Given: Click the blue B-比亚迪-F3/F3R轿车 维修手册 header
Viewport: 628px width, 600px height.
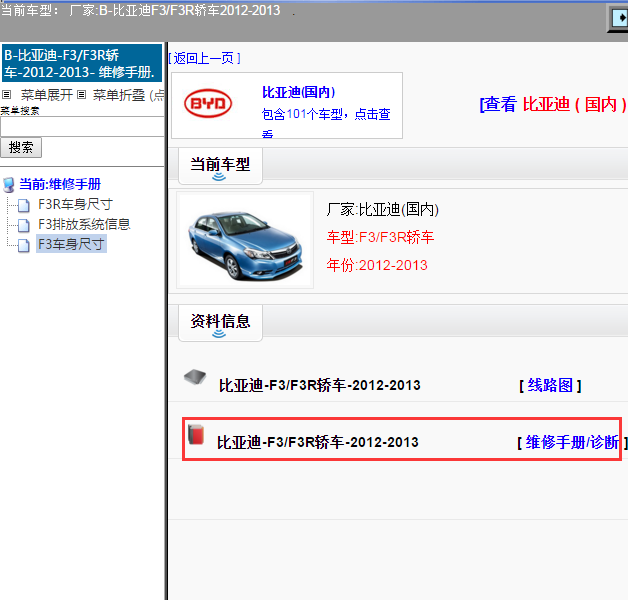Looking at the screenshot, I should tap(82, 63).
